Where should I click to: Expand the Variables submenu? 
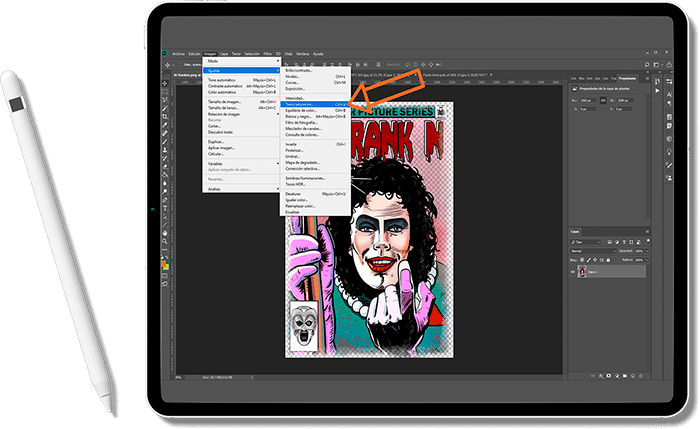click(x=242, y=163)
